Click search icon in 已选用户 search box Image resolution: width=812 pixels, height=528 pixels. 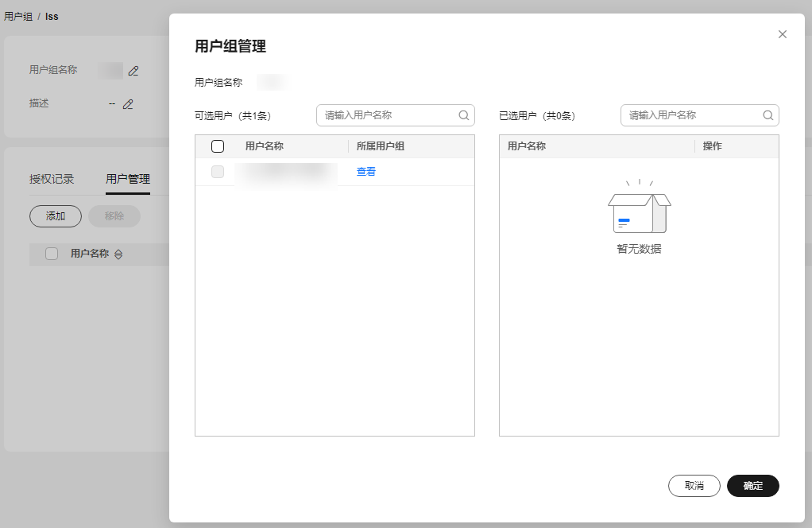(x=768, y=115)
